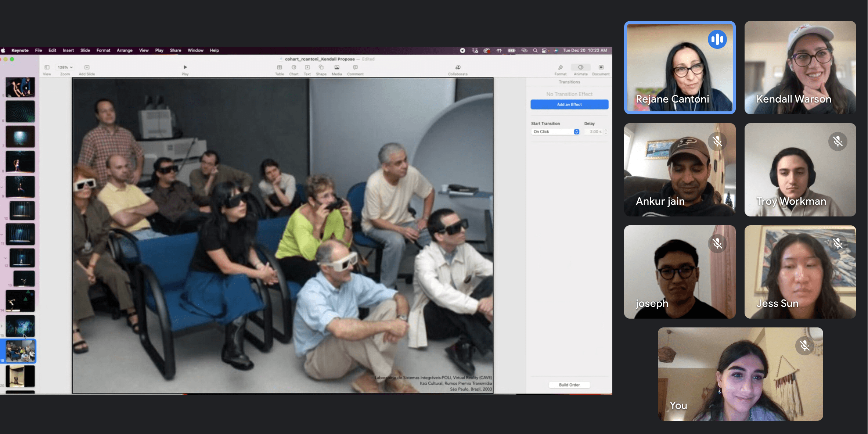Click muted mic icon on Ankur jain tile
This screenshot has width=868, height=434.
click(717, 141)
